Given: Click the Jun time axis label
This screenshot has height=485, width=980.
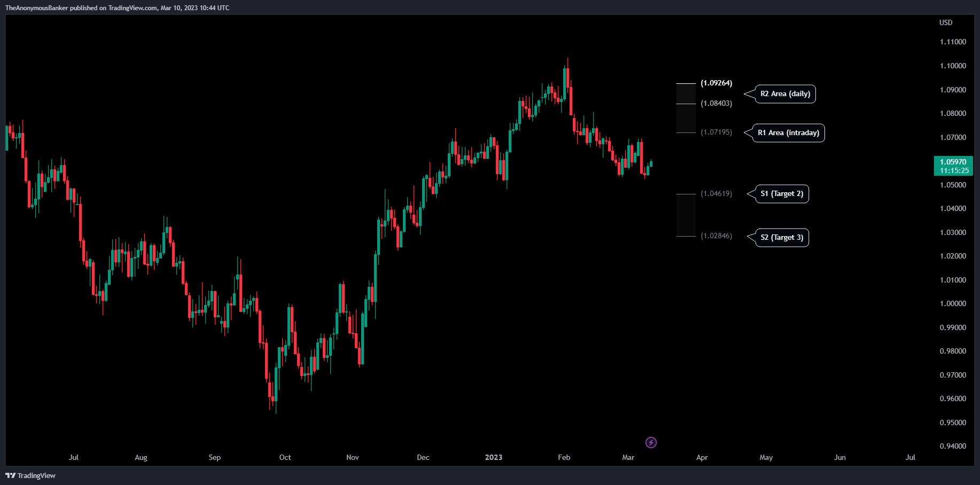Looking at the screenshot, I should pos(840,457).
